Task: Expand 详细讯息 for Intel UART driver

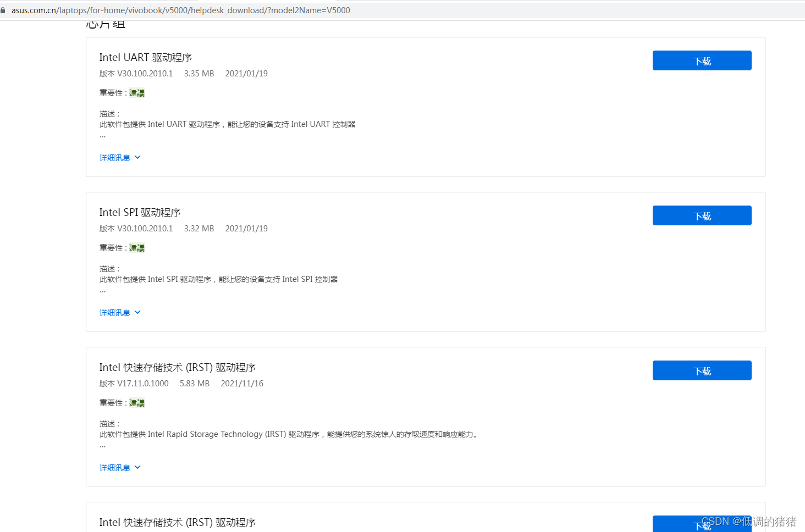Action: (120, 158)
